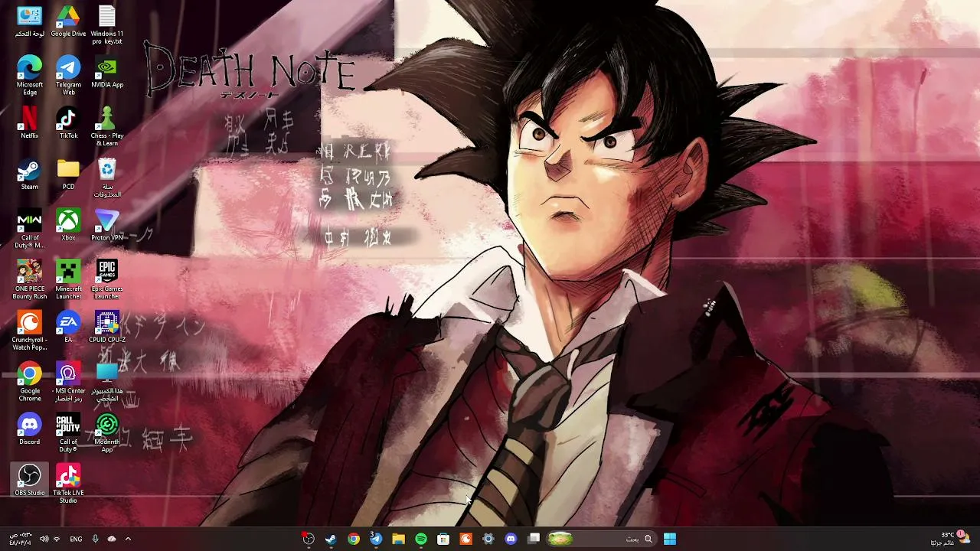Launch the NVIDIA App desktop icon

[x=107, y=73]
